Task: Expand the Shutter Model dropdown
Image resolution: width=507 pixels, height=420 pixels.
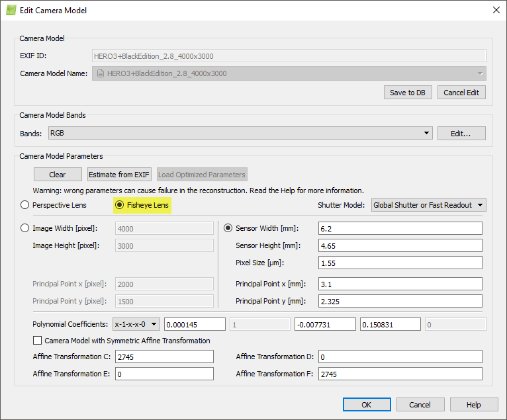Action: 428,205
